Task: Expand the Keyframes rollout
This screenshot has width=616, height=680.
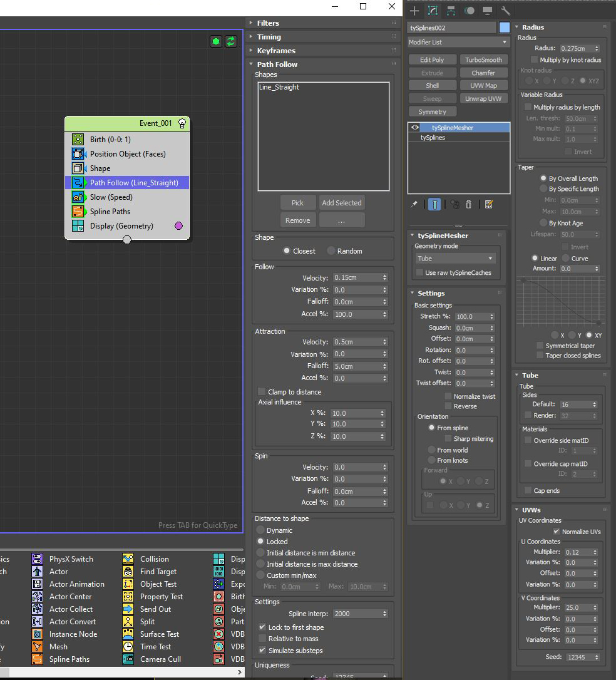Action: 276,51
